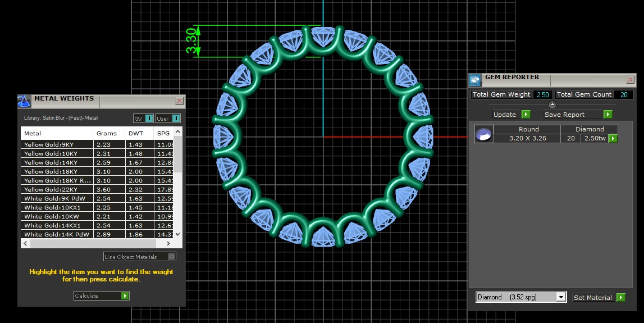Click the green arrow next to Save Report
This screenshot has width=644, height=323.
click(608, 114)
